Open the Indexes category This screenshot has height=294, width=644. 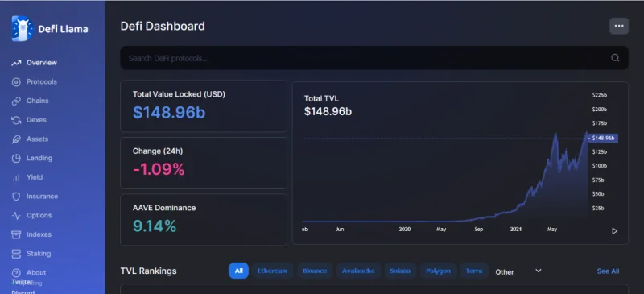pyautogui.click(x=39, y=234)
